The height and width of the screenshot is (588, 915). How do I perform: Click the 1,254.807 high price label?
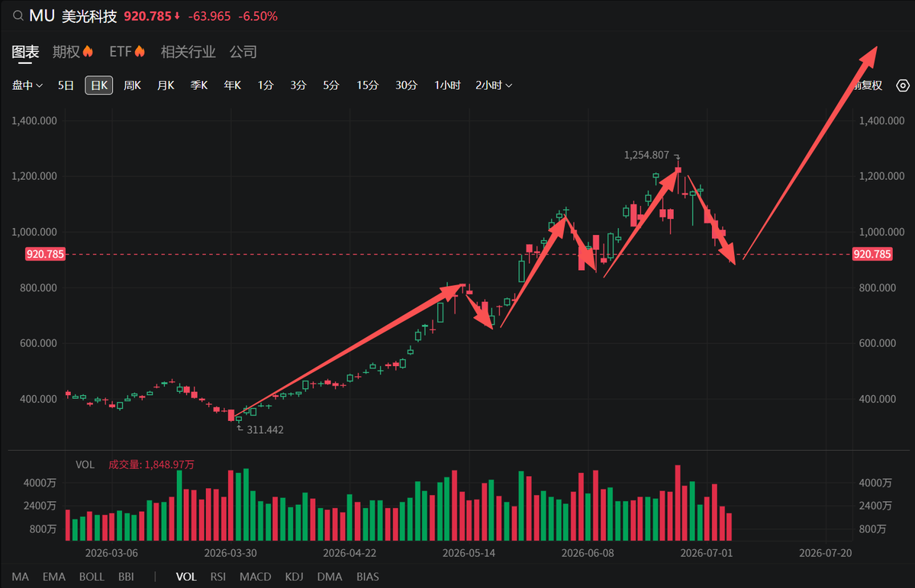646,155
